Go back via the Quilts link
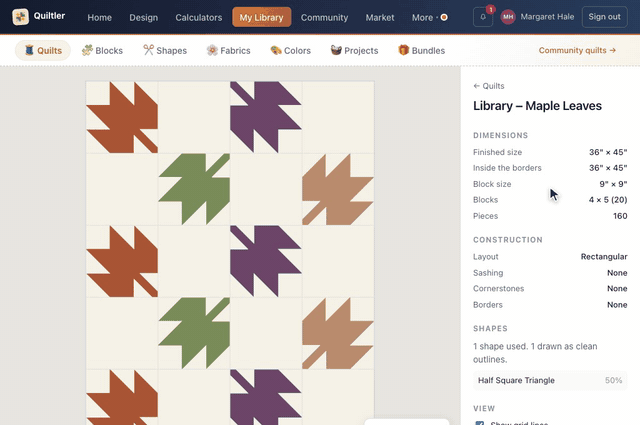 tap(489, 86)
